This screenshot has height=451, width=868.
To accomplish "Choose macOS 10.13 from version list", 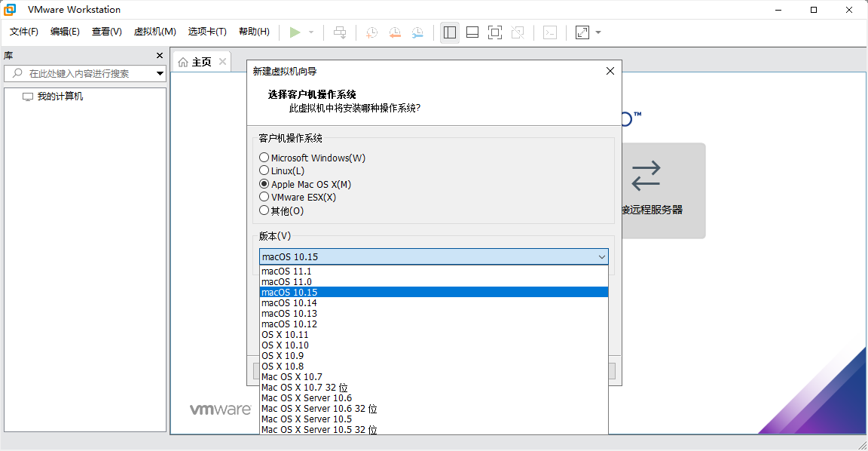I will click(434, 313).
